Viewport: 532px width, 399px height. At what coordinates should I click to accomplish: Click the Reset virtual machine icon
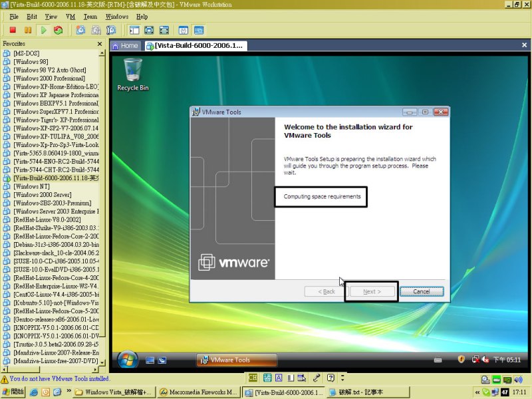click(x=59, y=30)
